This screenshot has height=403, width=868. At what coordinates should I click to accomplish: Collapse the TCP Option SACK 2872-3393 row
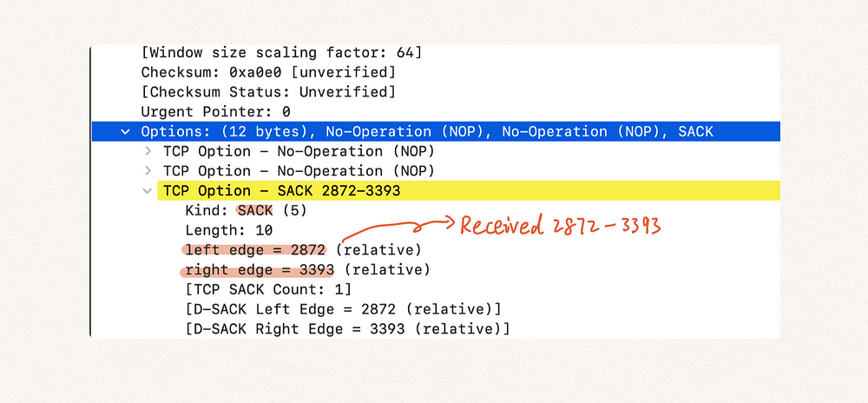(x=148, y=191)
